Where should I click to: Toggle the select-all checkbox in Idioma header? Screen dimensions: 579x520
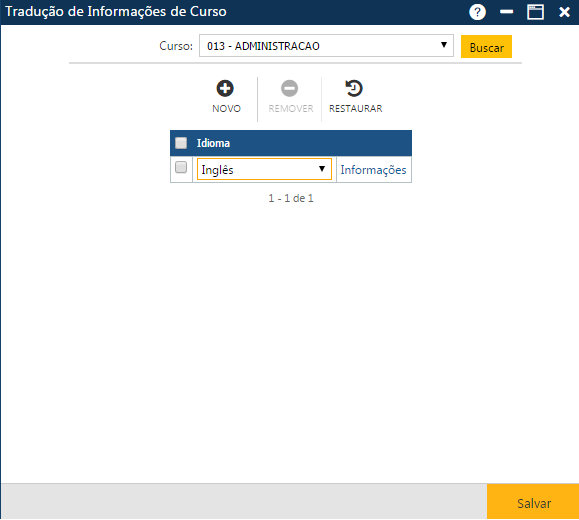181,143
